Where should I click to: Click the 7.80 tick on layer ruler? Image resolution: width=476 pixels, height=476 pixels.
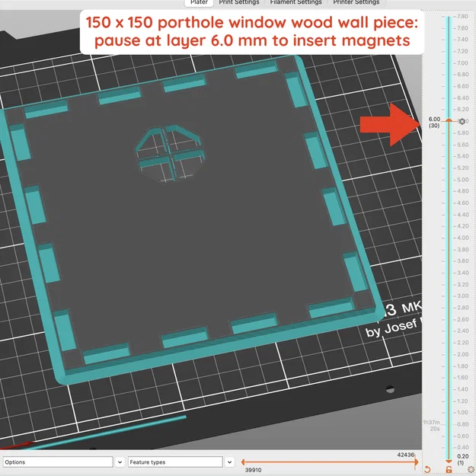(462, 17)
